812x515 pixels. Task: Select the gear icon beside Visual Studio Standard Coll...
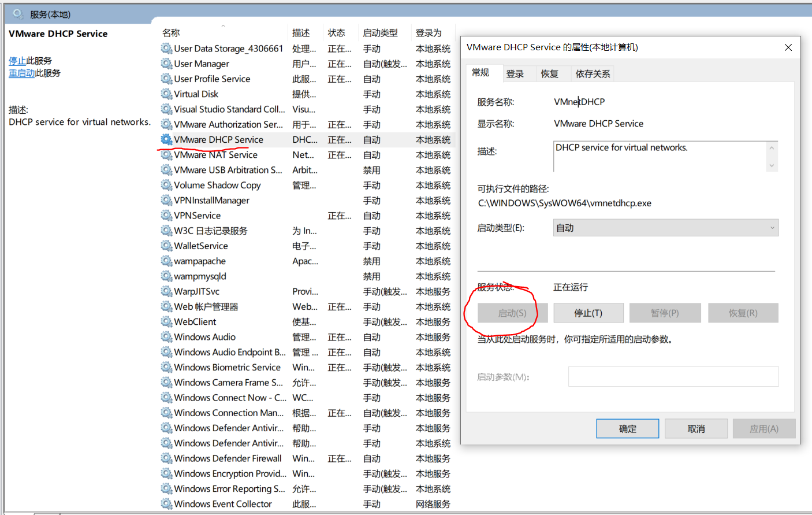167,109
